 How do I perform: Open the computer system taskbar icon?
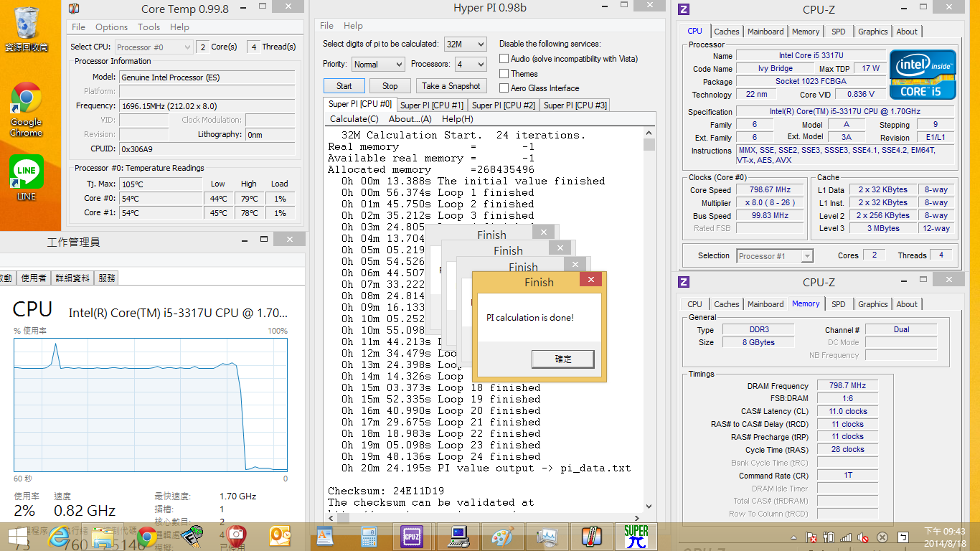(459, 536)
